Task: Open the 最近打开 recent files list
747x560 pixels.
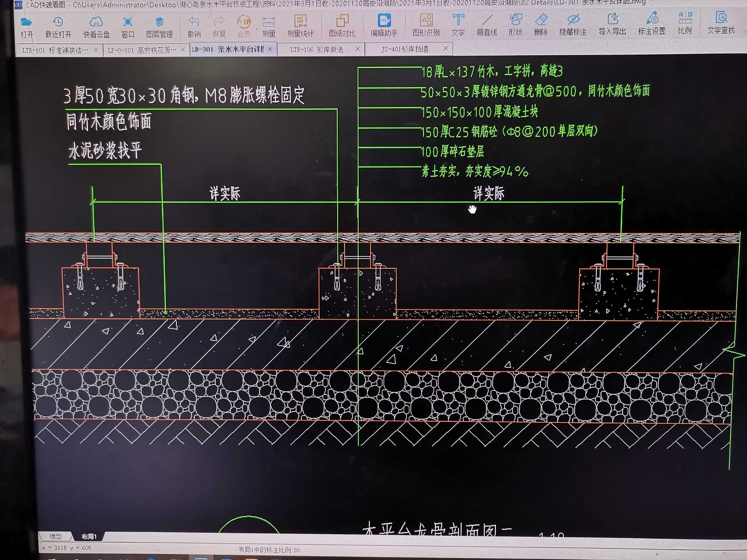Action: coord(58,27)
